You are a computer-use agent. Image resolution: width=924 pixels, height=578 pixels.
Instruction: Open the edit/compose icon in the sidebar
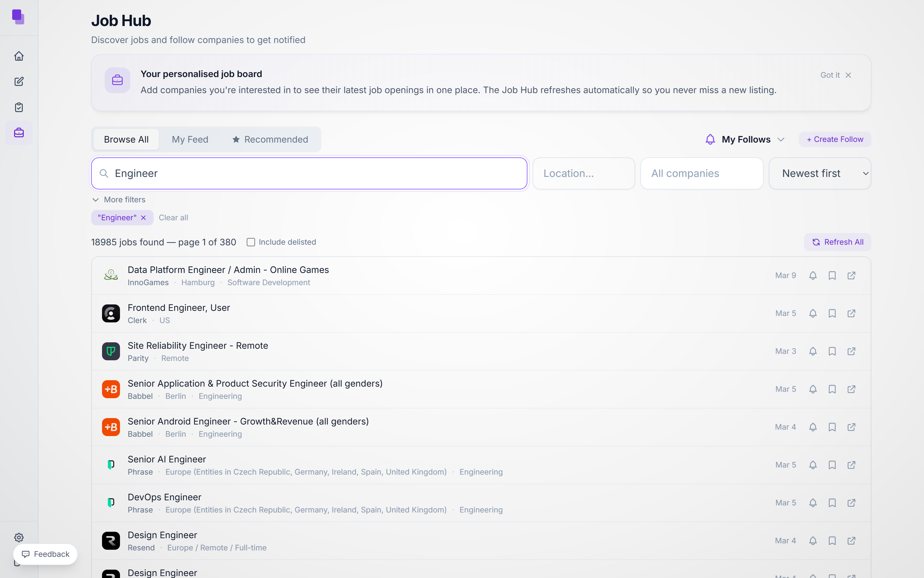[x=19, y=82]
